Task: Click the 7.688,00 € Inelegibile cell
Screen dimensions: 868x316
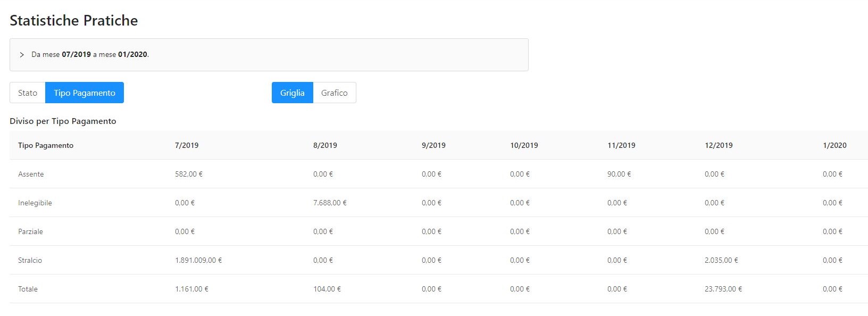Action: (x=330, y=203)
